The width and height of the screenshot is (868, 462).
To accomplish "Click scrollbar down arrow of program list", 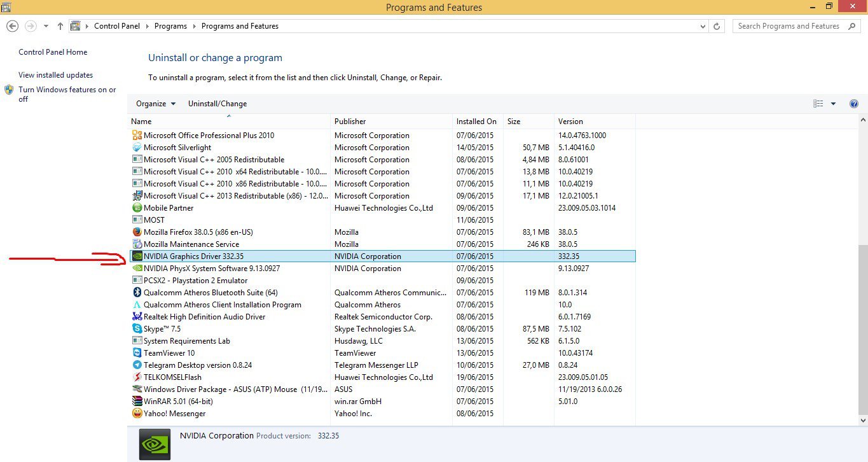I will coord(863,421).
